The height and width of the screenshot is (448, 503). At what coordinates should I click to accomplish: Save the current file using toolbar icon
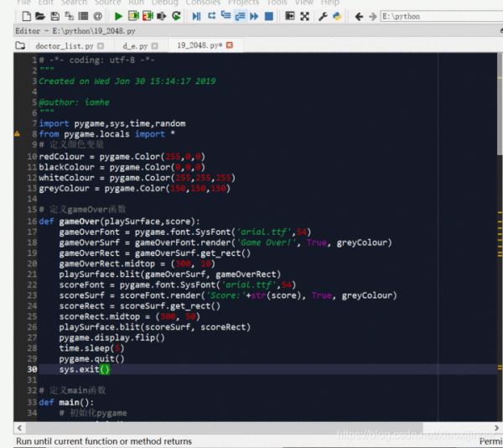(x=54, y=16)
